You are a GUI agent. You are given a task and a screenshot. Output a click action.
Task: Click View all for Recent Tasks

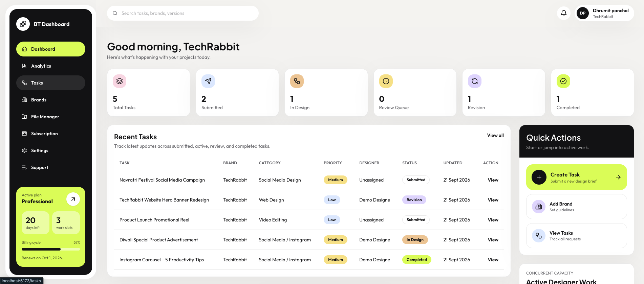pos(495,135)
